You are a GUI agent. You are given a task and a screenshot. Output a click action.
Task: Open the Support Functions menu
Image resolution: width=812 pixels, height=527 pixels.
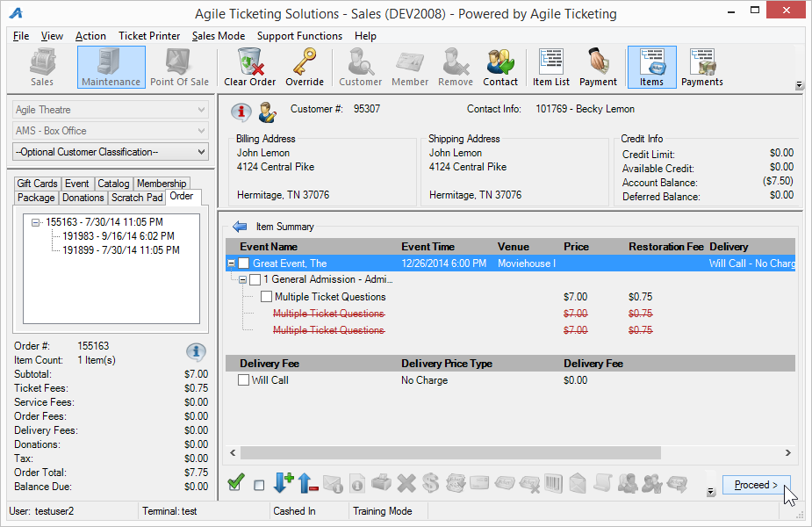click(299, 36)
